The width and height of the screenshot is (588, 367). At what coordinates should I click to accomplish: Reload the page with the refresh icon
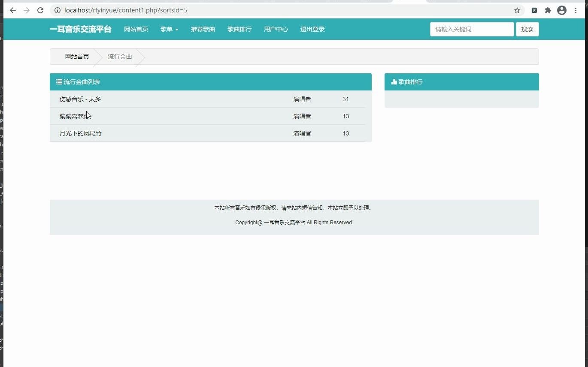tap(40, 10)
